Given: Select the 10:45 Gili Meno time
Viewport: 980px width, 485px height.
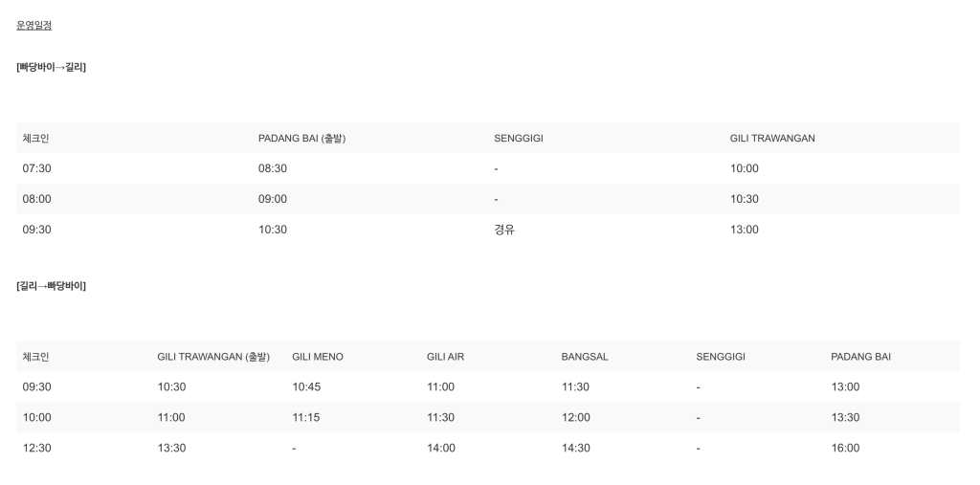Looking at the screenshot, I should pyautogui.click(x=306, y=387).
